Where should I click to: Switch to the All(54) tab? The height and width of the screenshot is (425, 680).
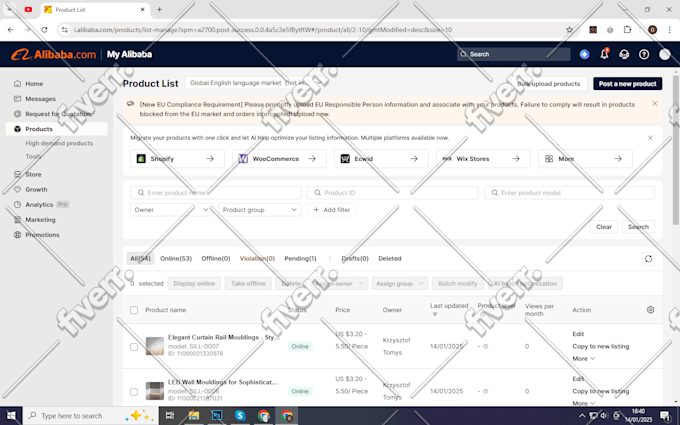[x=141, y=258]
